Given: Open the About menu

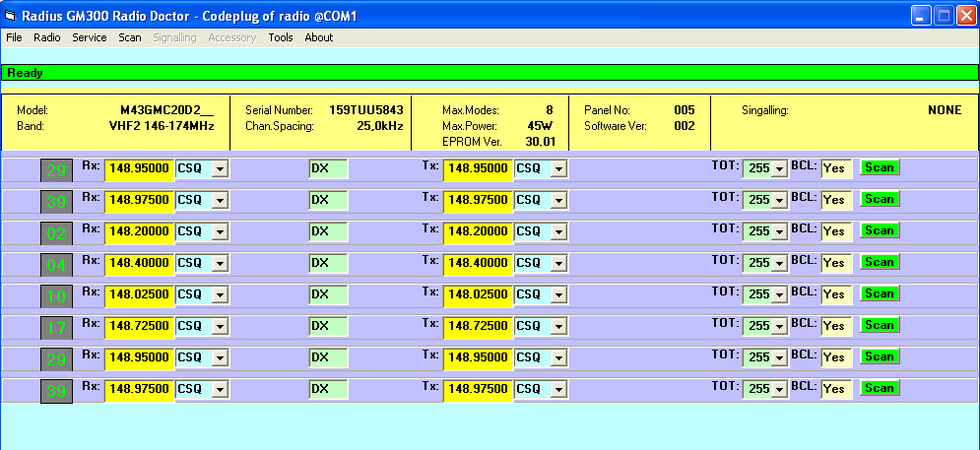Looking at the screenshot, I should (x=319, y=37).
